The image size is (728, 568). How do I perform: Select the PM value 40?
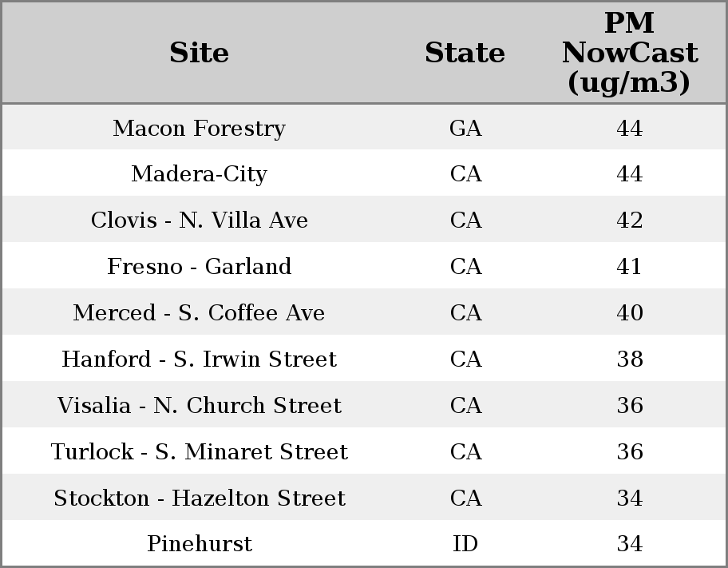tap(629, 313)
